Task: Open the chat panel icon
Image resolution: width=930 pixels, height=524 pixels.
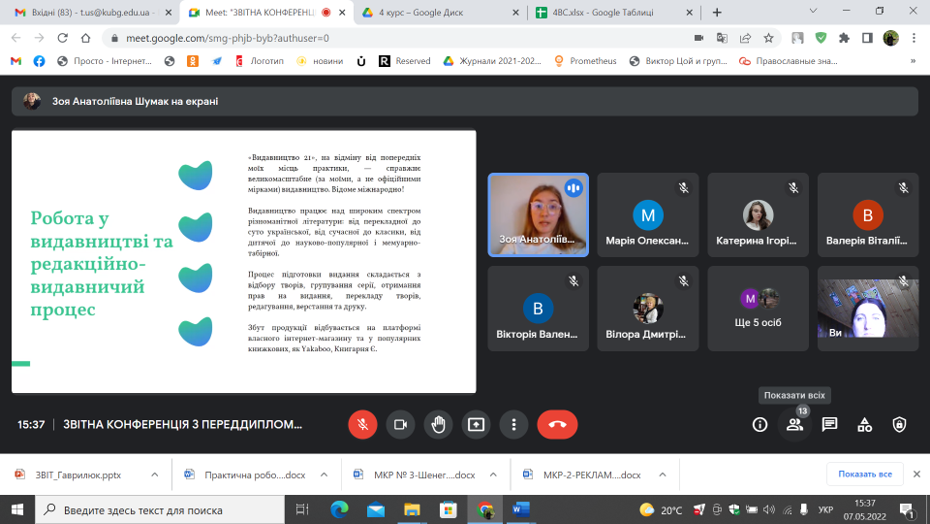Action: [x=829, y=425]
